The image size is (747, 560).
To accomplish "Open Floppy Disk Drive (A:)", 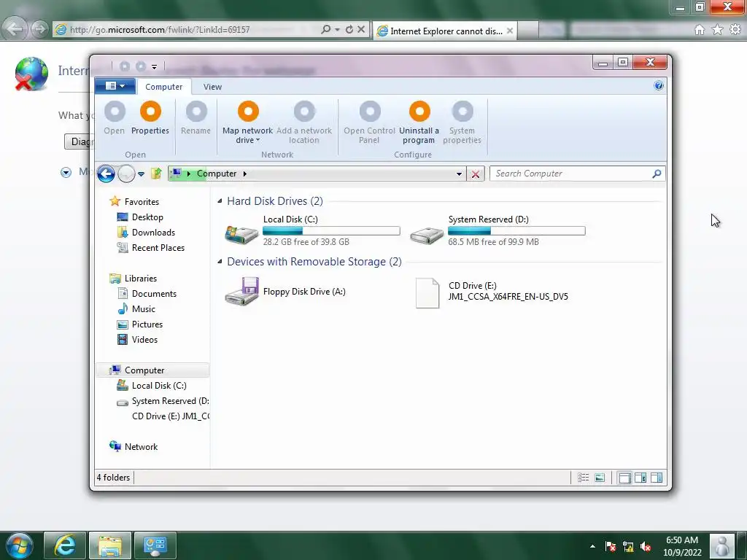I will coord(286,292).
